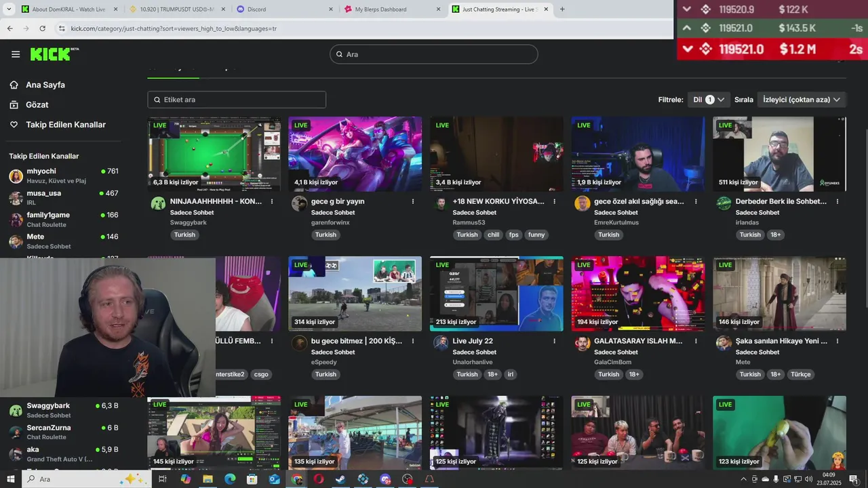Image resolution: width=868 pixels, height=488 pixels.
Task: Open family1game in followed channels list
Action: (64, 219)
